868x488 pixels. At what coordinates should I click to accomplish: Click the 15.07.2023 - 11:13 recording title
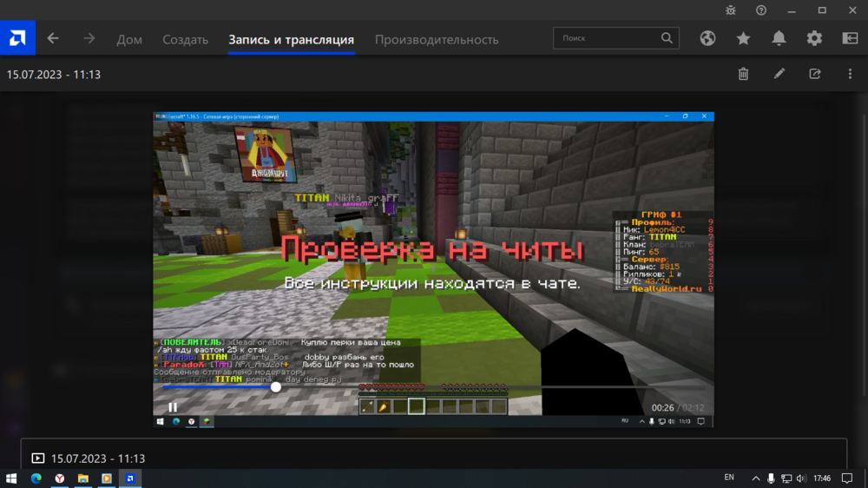click(x=54, y=74)
